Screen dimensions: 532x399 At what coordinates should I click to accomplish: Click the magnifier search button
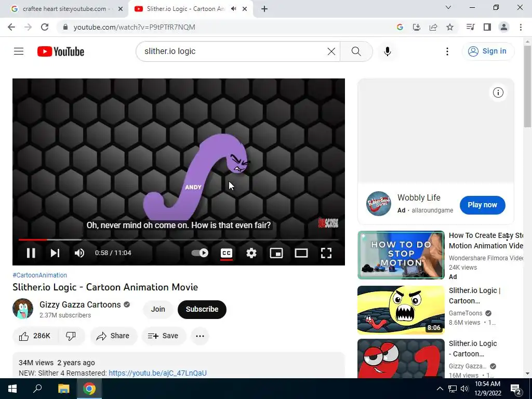coord(356,51)
